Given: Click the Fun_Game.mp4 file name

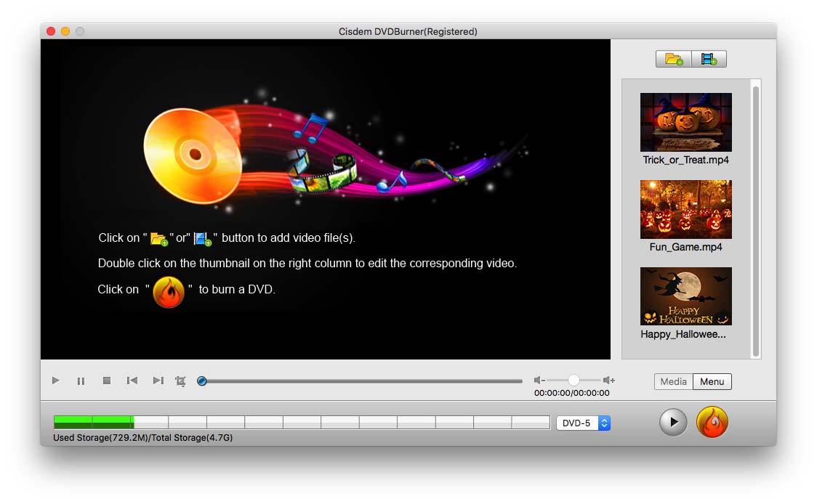Looking at the screenshot, I should 685,247.
